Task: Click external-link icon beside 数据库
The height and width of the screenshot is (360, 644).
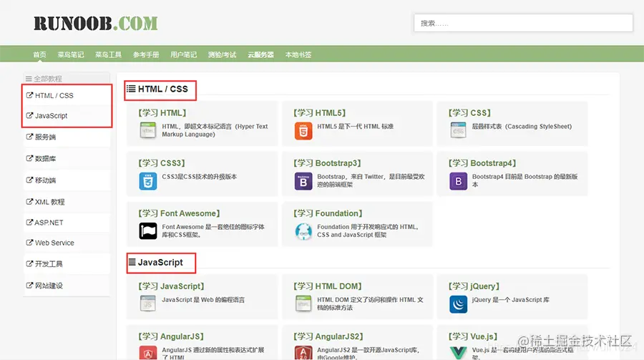Action: (29, 158)
